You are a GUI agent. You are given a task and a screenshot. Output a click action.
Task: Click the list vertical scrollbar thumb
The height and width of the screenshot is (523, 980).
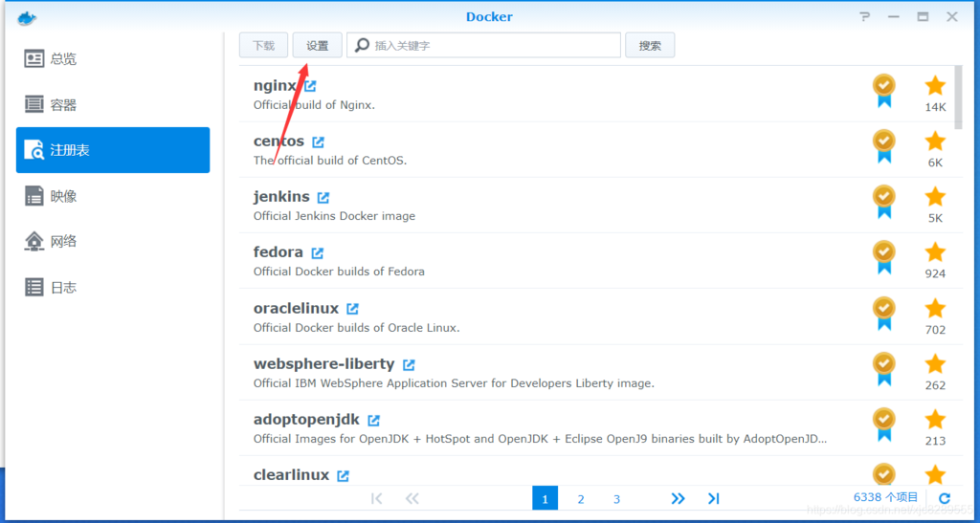[x=959, y=98]
